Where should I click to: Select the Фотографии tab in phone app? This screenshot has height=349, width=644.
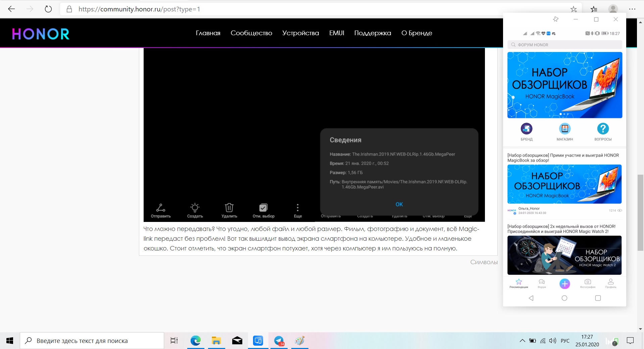pos(588,284)
